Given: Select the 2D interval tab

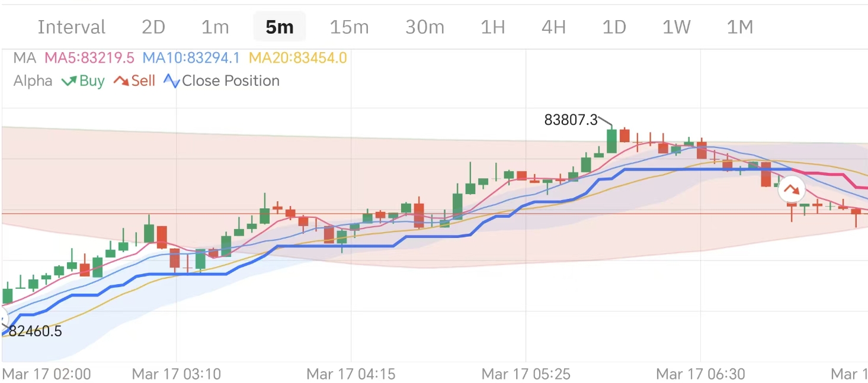Looking at the screenshot, I should point(153,27).
